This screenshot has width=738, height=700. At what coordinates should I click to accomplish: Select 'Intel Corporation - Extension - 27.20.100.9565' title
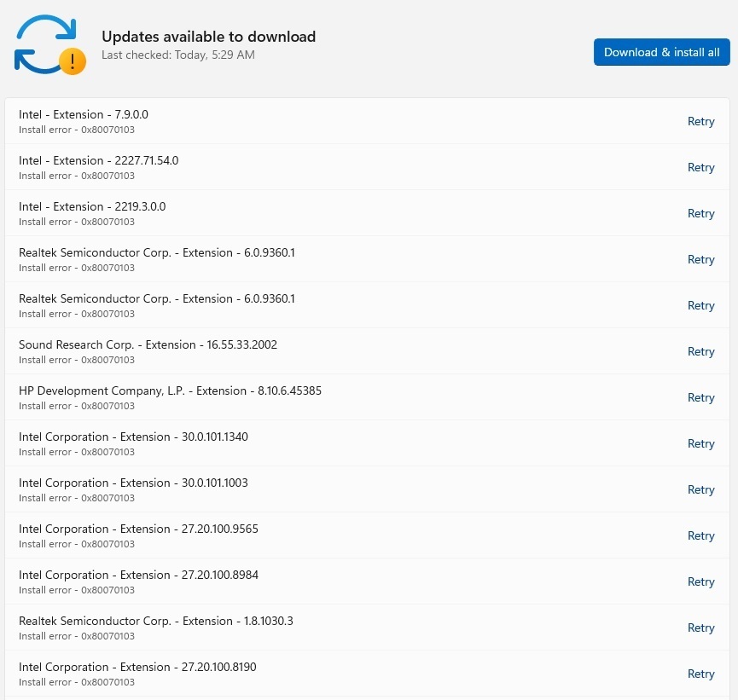coord(138,529)
